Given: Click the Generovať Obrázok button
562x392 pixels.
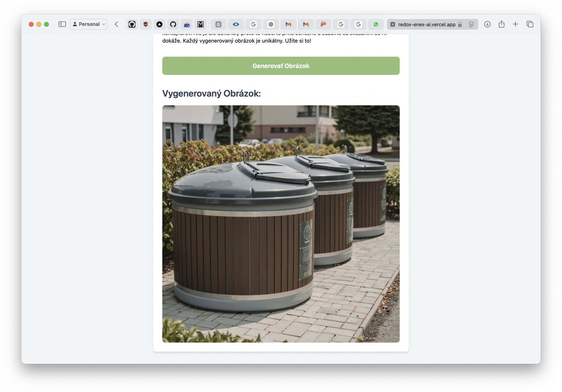Looking at the screenshot, I should coord(281,66).
